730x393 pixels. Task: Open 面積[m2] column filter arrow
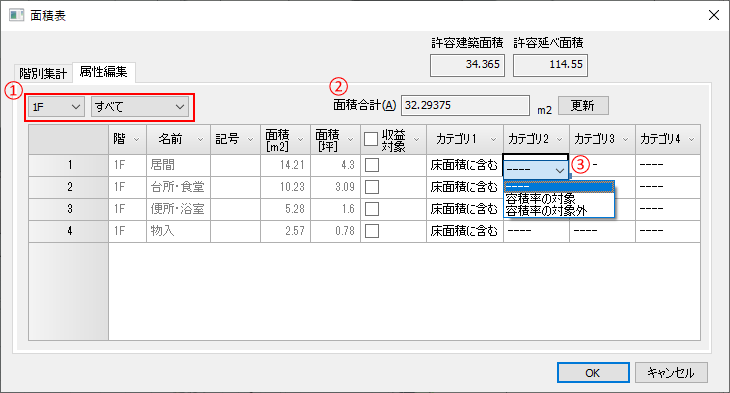(x=300, y=139)
